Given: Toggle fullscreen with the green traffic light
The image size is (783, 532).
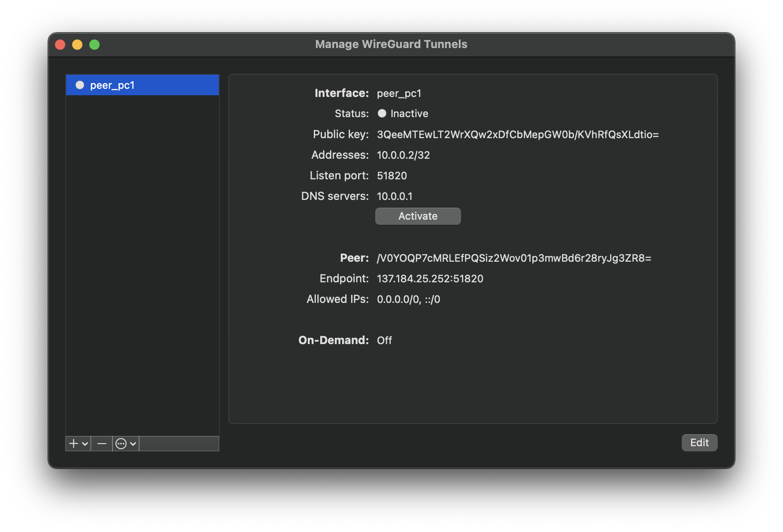Looking at the screenshot, I should 94,44.
